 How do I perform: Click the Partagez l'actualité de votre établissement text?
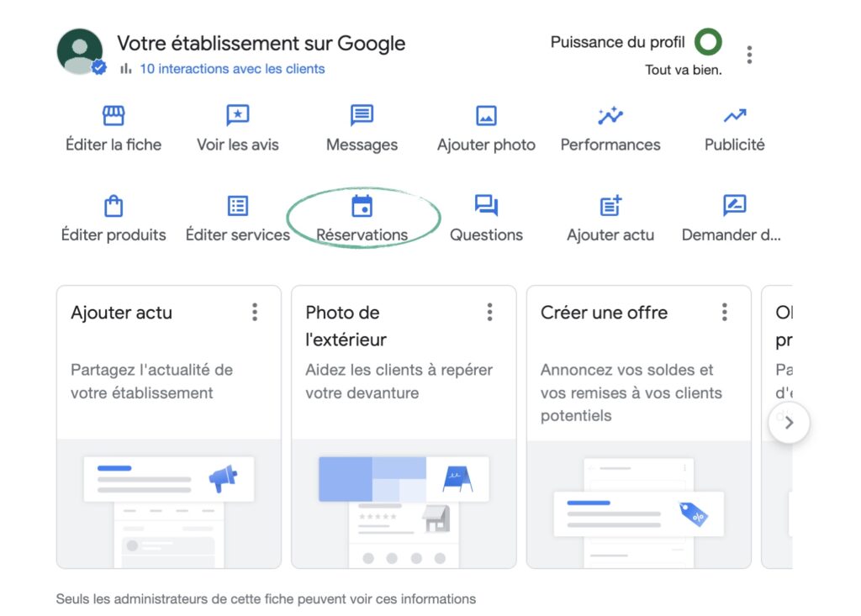[x=151, y=381]
